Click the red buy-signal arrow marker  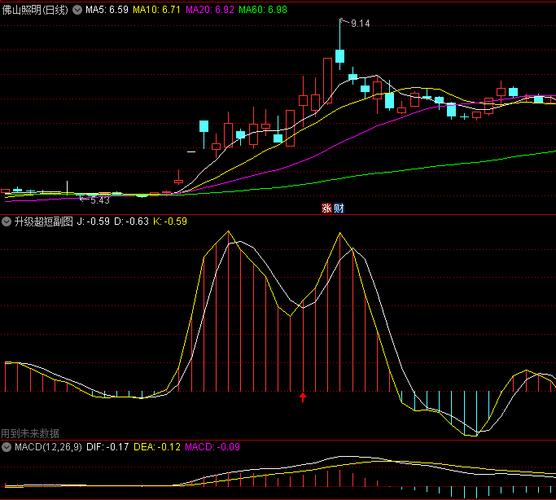pyautogui.click(x=302, y=398)
